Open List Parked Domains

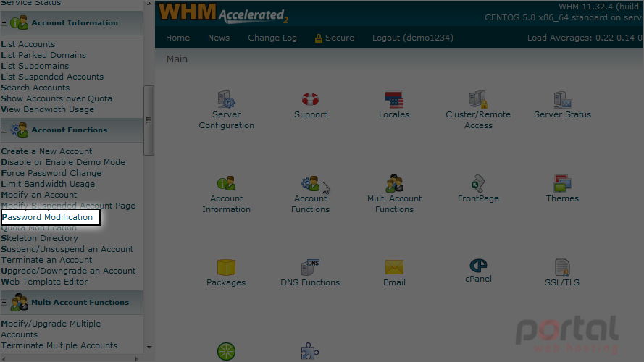click(43, 55)
